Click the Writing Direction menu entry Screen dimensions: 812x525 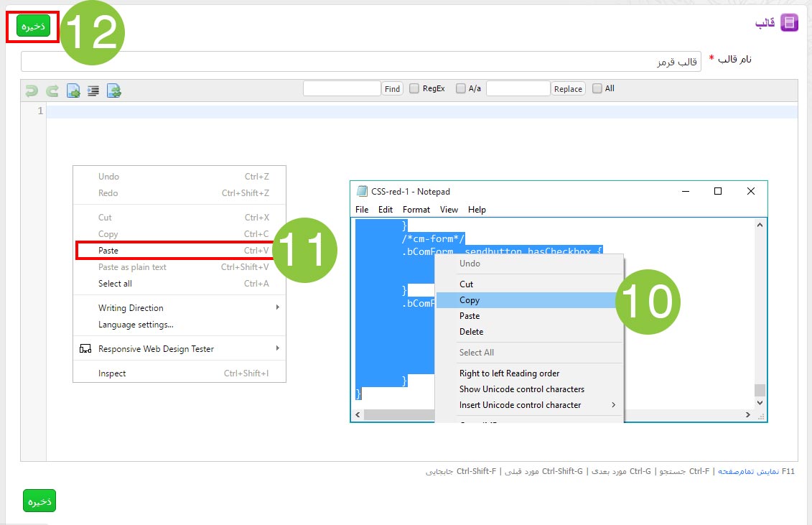pos(179,308)
